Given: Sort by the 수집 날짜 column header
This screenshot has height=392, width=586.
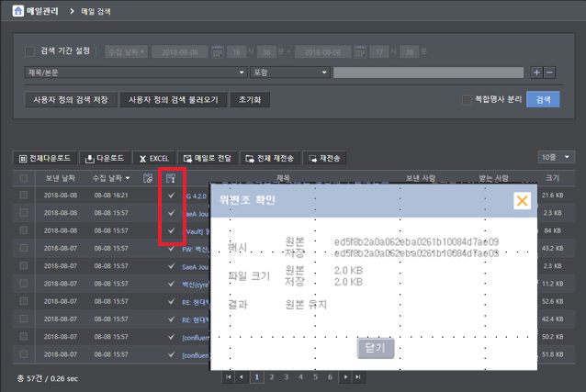Looking at the screenshot, I should click(111, 178).
